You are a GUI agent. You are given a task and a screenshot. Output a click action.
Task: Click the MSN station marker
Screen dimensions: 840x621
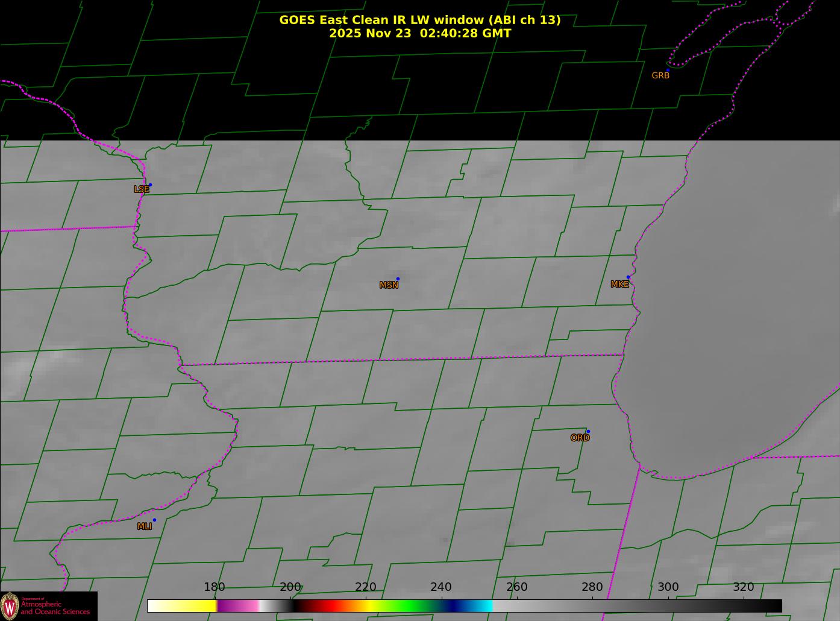click(398, 279)
